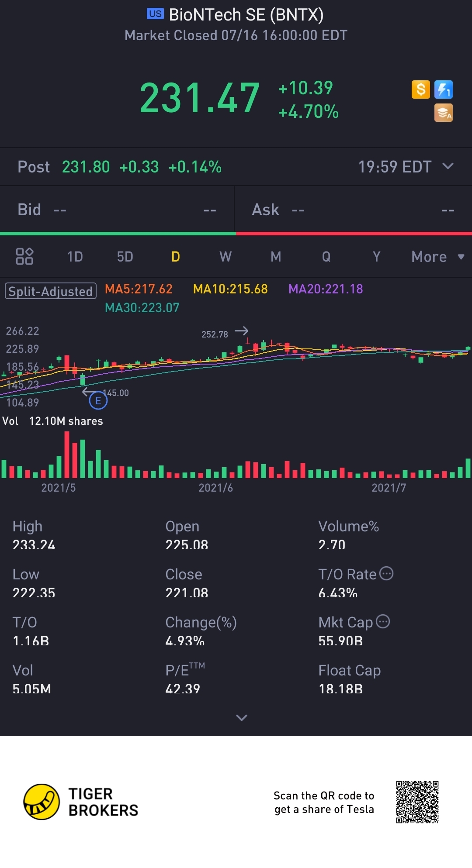Open the chart layout grid icon

tap(24, 256)
